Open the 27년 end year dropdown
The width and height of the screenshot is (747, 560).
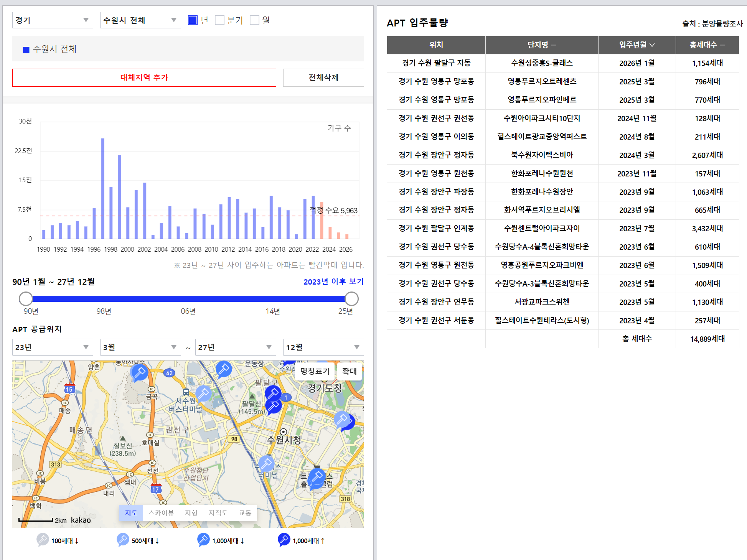point(235,347)
